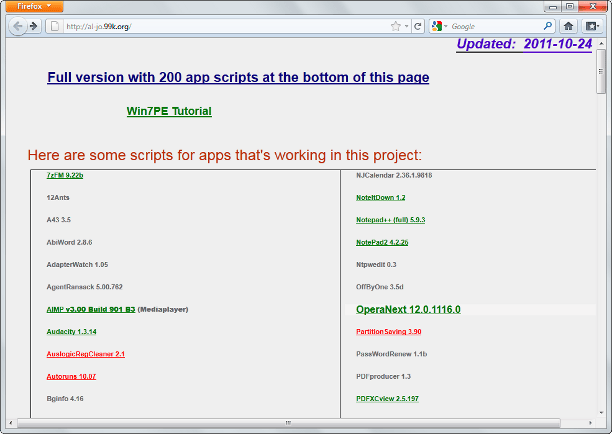The height and width of the screenshot is (434, 612).
Task: Click the vertical scrollbar thumb
Action: pyautogui.click(x=601, y=71)
